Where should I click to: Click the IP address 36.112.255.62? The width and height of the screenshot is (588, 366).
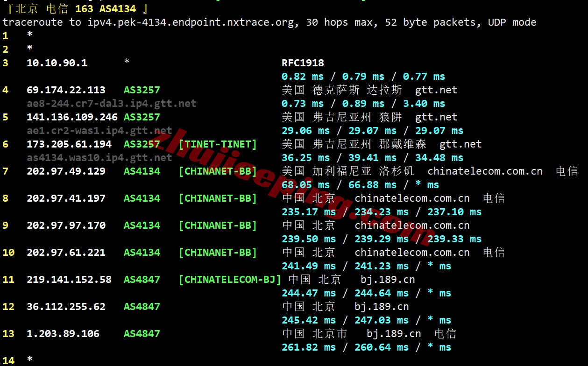click(x=66, y=307)
